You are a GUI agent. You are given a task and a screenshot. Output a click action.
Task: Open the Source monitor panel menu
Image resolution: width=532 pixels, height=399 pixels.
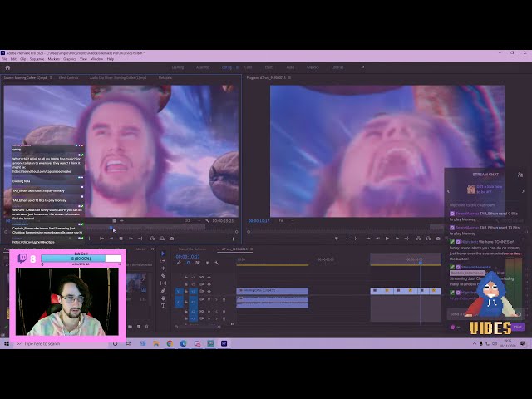52,77
